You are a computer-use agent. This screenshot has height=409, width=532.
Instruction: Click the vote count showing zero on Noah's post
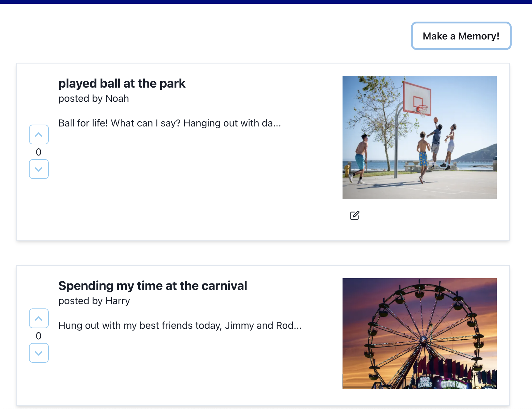(39, 152)
